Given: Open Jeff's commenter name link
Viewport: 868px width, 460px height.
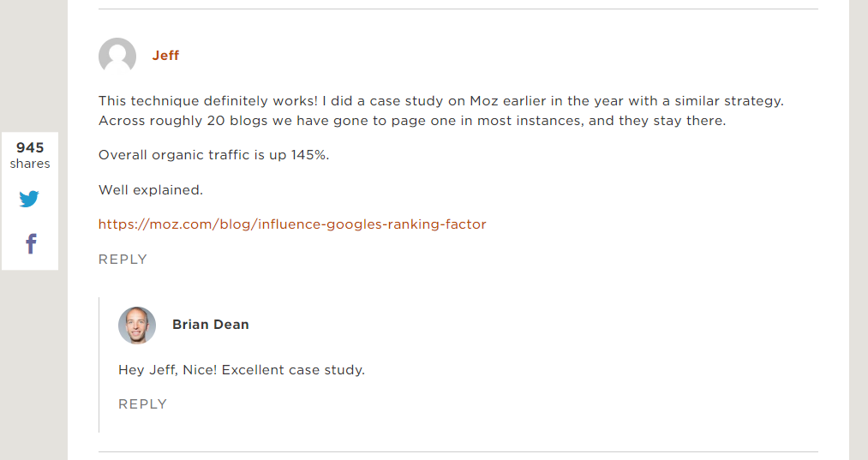Looking at the screenshot, I should click(x=165, y=56).
